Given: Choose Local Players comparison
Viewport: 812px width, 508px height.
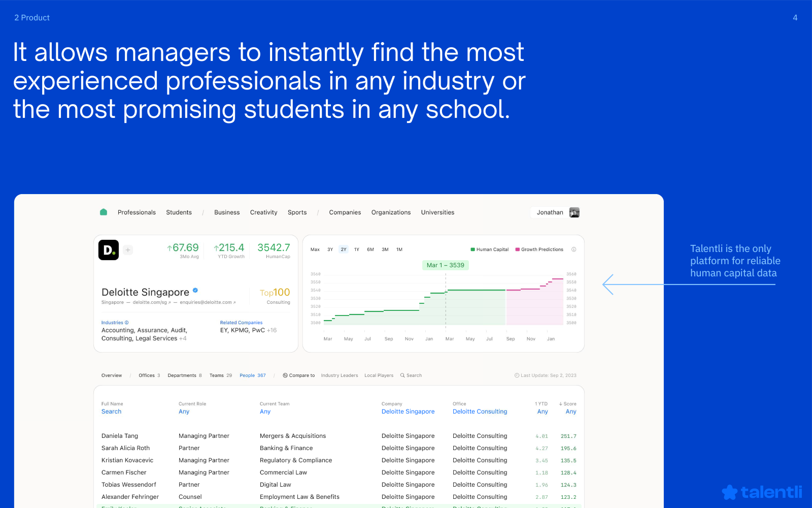Looking at the screenshot, I should point(379,375).
